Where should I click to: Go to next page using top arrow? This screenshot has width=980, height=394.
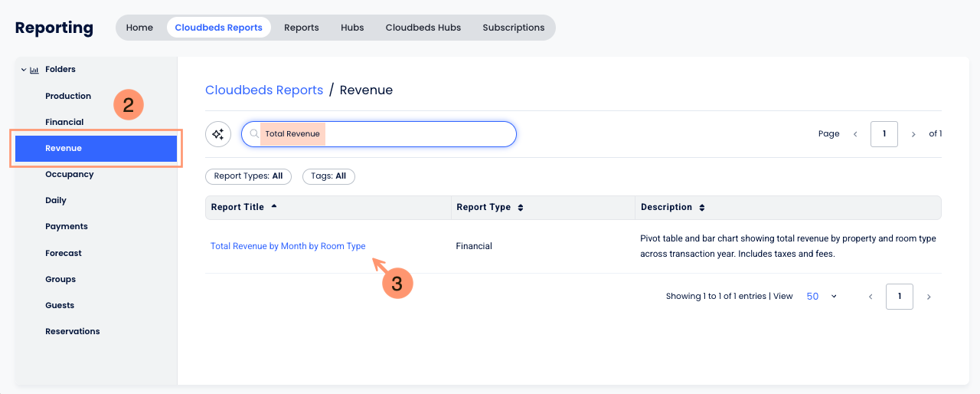(913, 134)
